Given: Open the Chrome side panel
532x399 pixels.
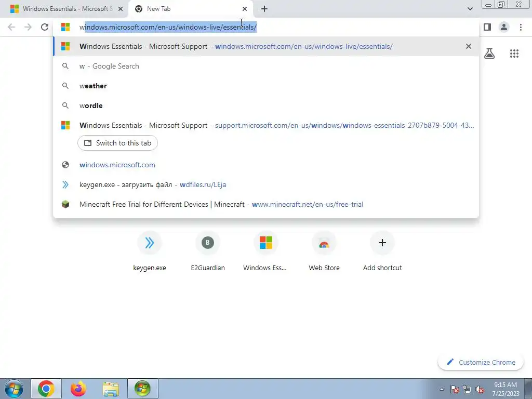Looking at the screenshot, I should (487, 27).
